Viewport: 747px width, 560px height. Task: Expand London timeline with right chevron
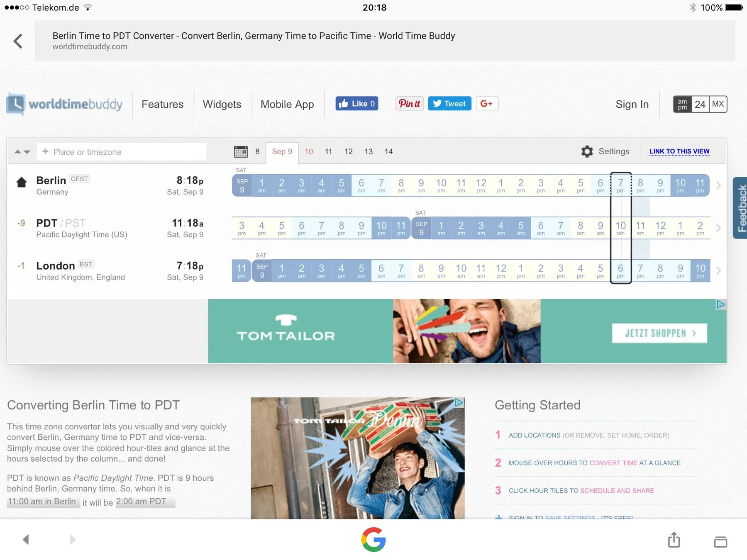(x=718, y=271)
